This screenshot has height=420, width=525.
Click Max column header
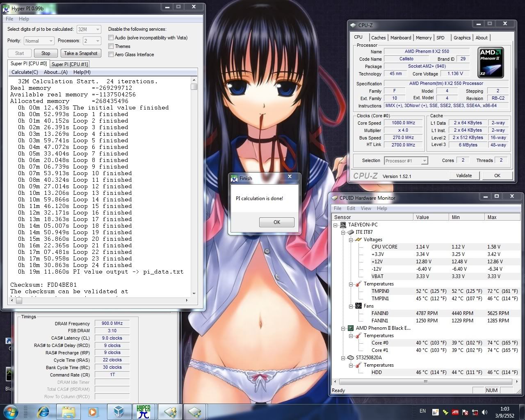click(x=502, y=217)
